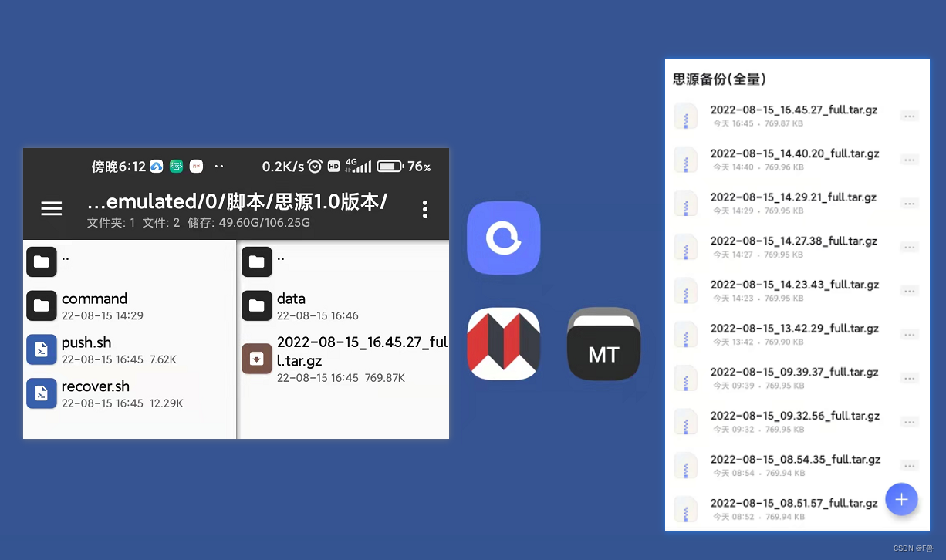Image resolution: width=946 pixels, height=560 pixels.
Task: Select file name 2022-08-15_09.32.56_full.tar.gz
Action: (795, 416)
